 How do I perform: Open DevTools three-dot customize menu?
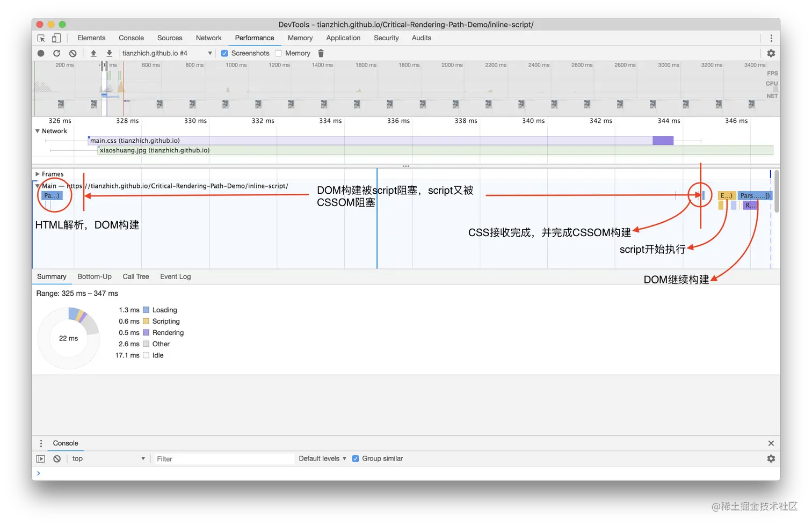point(771,38)
